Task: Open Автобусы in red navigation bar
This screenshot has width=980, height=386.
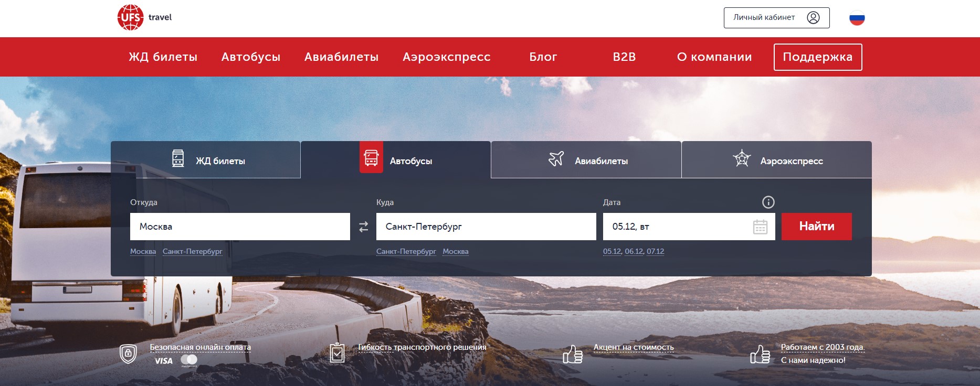Action: pyautogui.click(x=251, y=57)
